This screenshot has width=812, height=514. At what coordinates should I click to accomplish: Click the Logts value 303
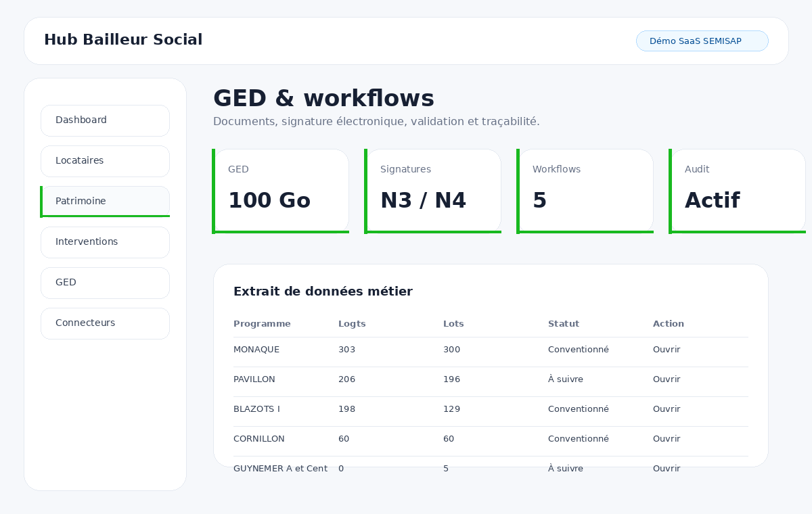(346, 350)
